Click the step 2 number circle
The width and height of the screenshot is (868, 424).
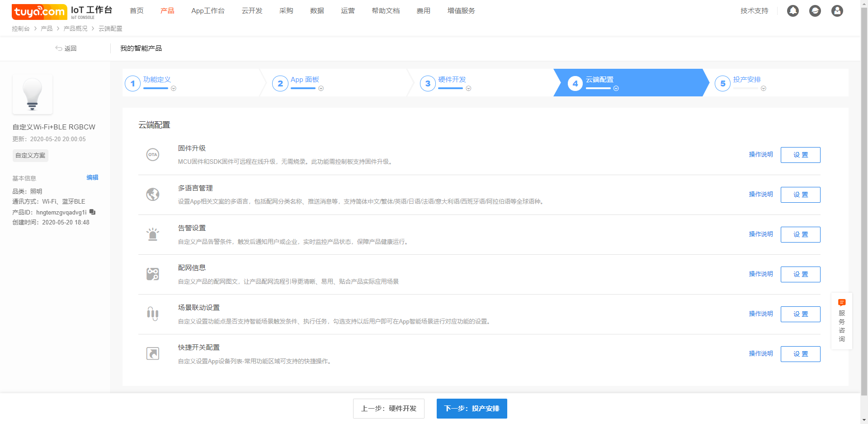(280, 83)
